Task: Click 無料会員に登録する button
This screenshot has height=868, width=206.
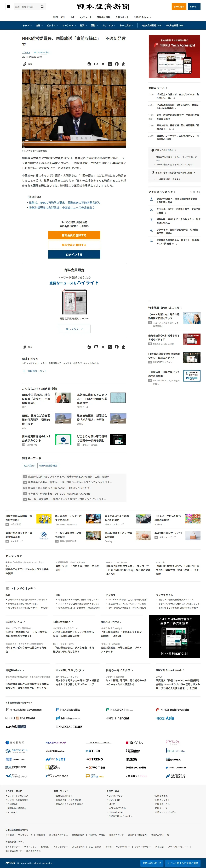Action: click(74, 245)
